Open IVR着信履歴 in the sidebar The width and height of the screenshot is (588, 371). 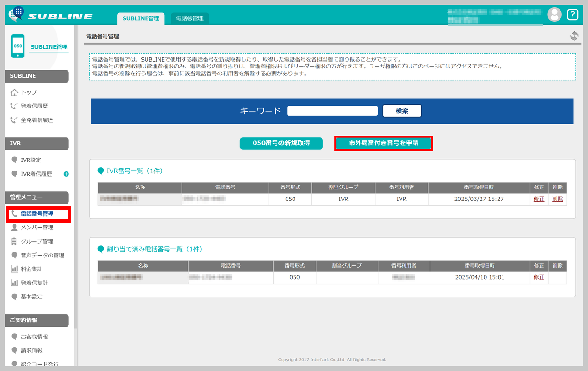(36, 174)
